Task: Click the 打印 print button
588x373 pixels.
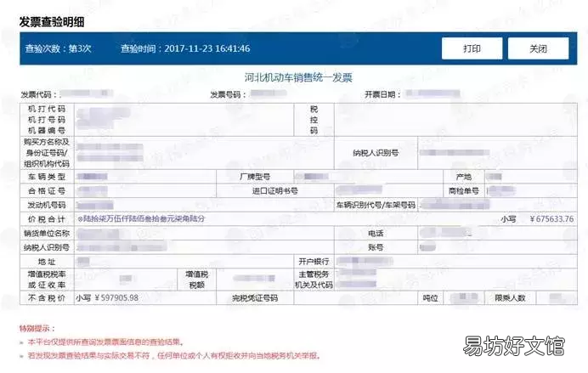Action: point(472,48)
